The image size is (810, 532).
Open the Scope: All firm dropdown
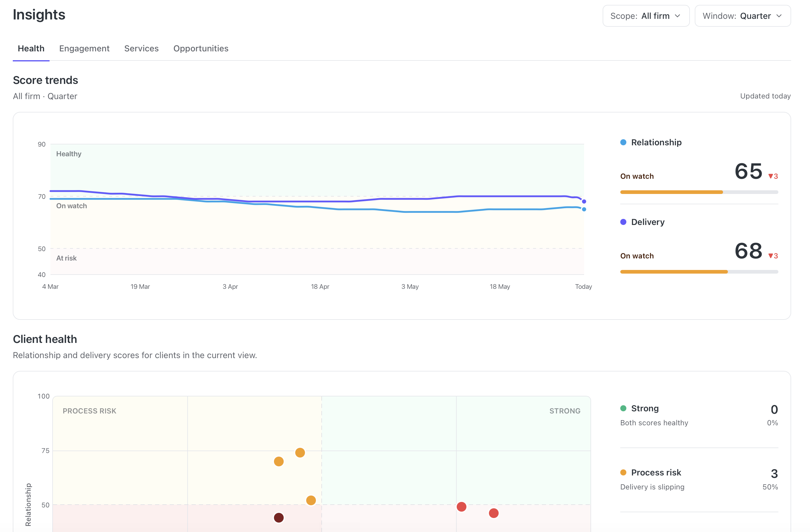[646, 16]
